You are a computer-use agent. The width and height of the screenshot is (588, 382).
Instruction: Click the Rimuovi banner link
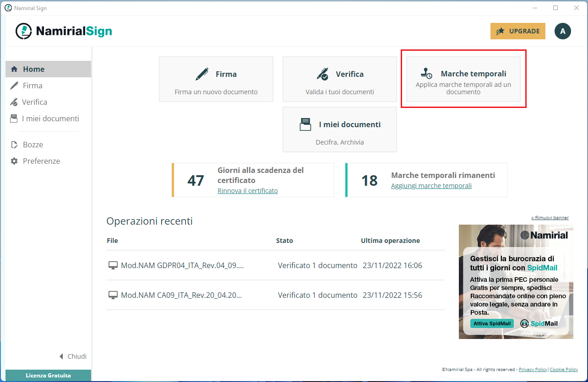[550, 218]
